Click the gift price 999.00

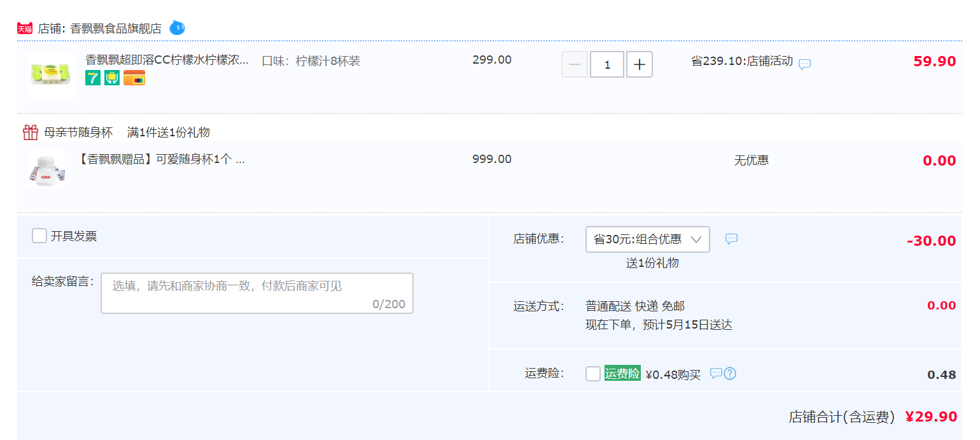tap(492, 159)
